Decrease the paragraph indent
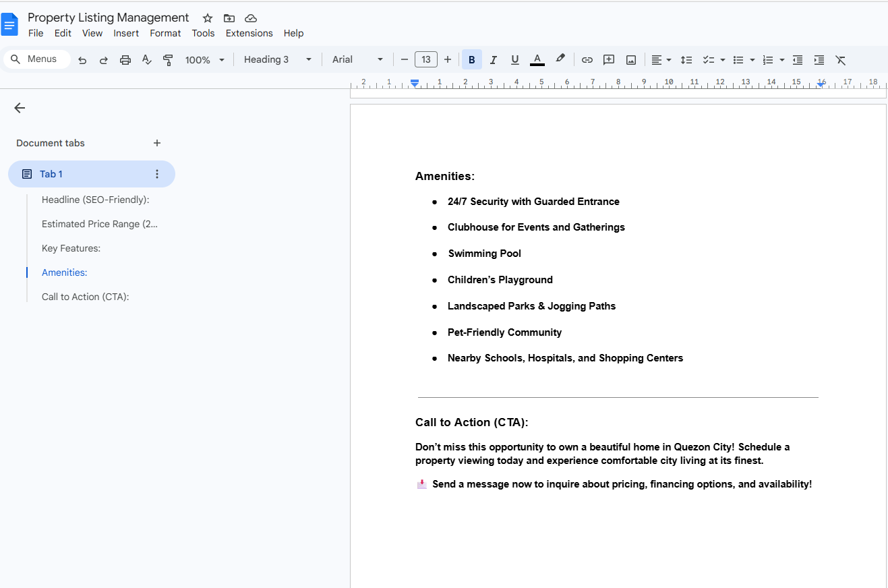 (798, 60)
